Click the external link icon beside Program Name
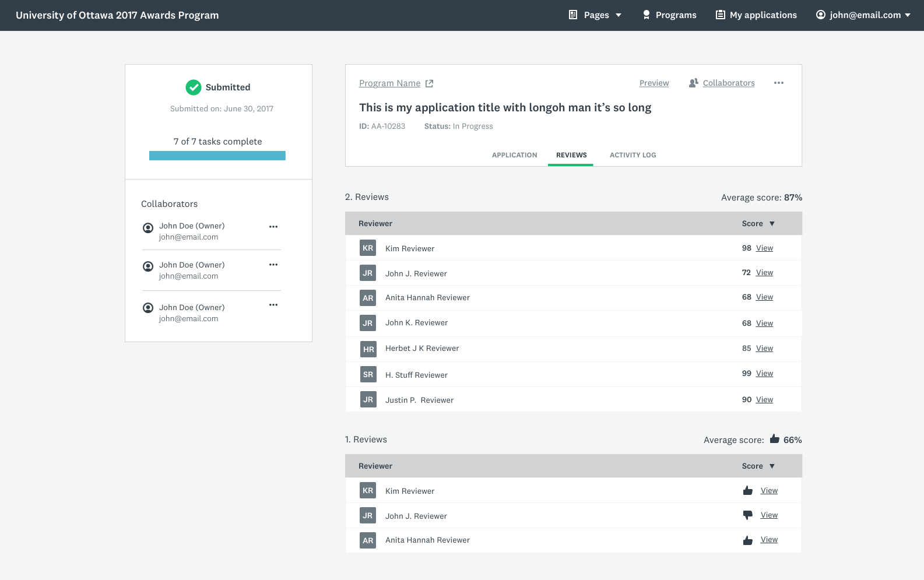The image size is (924, 580). [x=429, y=83]
